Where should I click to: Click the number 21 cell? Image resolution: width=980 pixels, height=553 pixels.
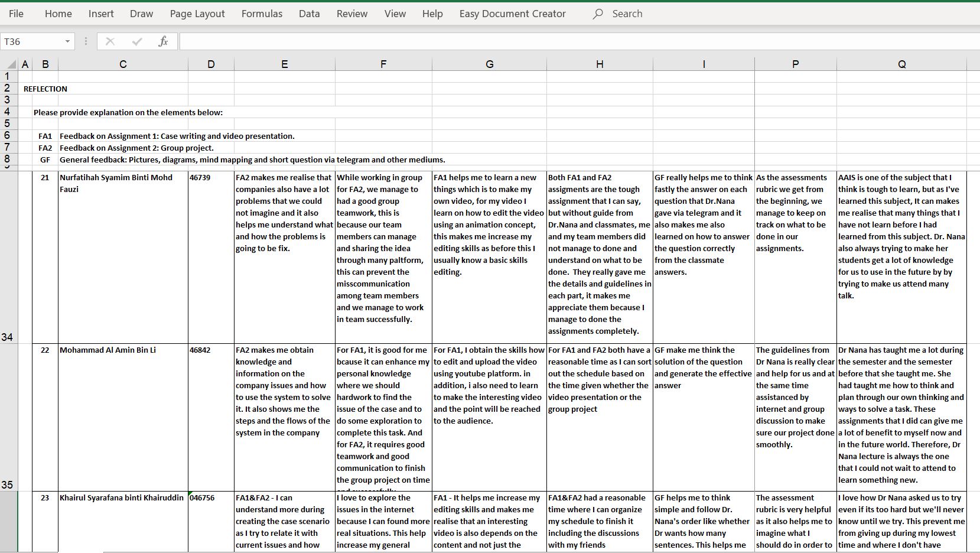click(45, 258)
